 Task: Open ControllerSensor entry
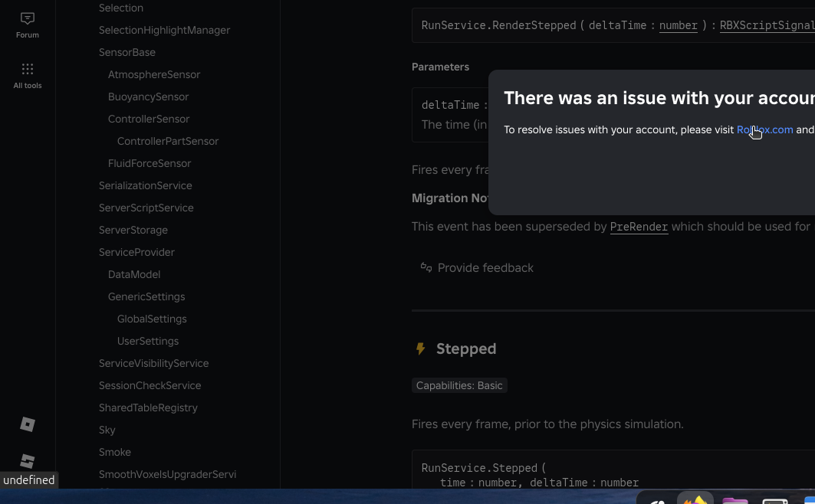pos(149,119)
